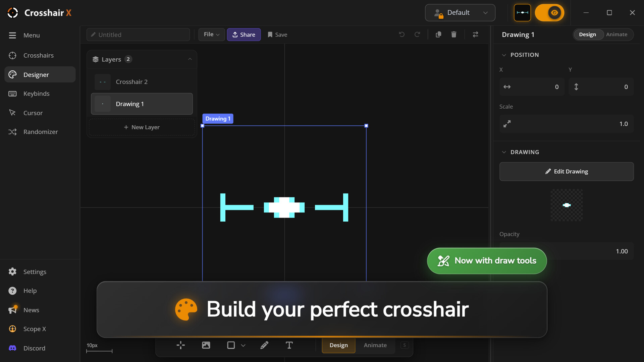This screenshot has height=362, width=644.
Task: Delete using the trash can icon
Action: 454,35
